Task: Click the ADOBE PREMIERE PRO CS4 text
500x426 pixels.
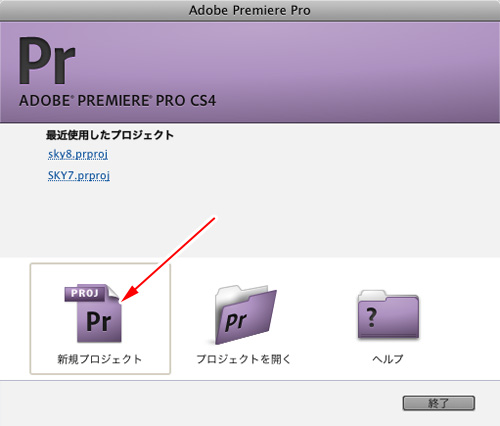Action: tap(117, 101)
